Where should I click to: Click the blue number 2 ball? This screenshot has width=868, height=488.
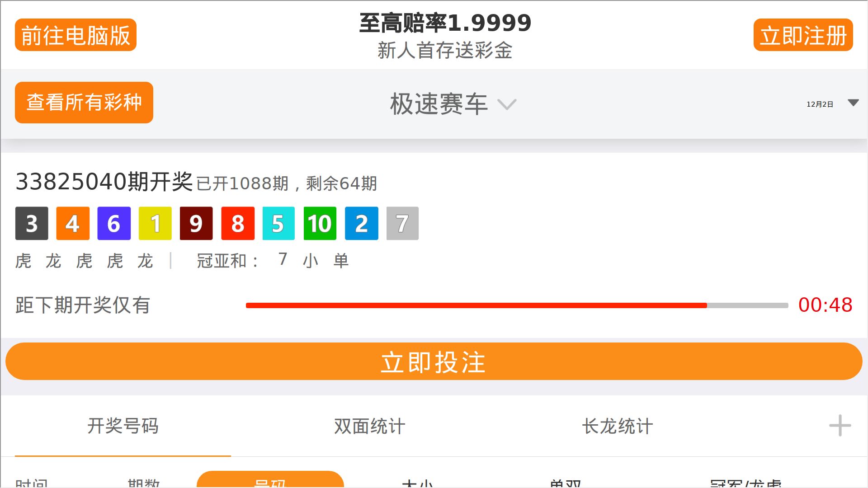pos(361,223)
